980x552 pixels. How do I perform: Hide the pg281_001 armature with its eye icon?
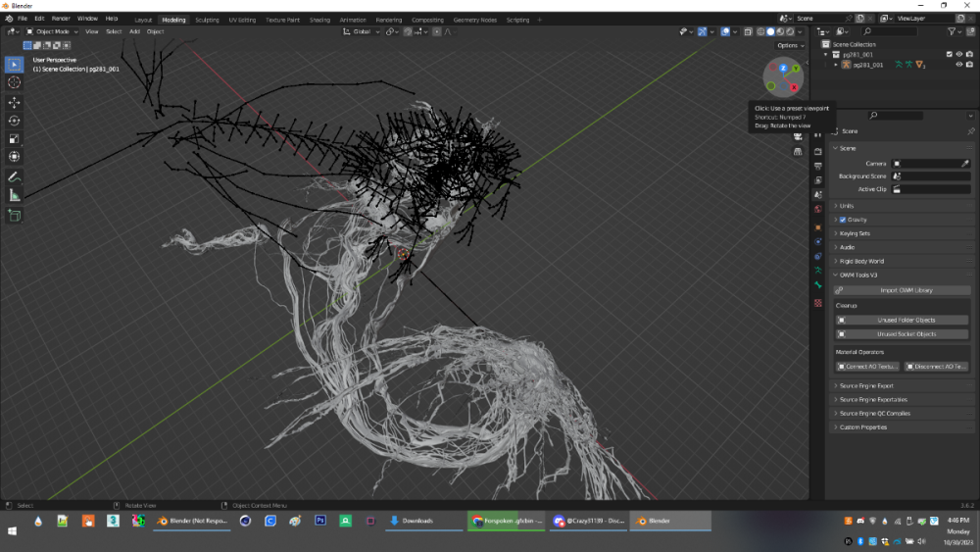pos(958,65)
